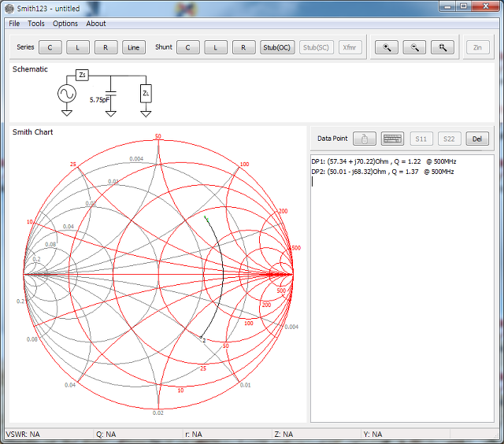The height and width of the screenshot is (444, 504).
Task: Click the green data point 1 marker on chart
Action: [x=206, y=218]
